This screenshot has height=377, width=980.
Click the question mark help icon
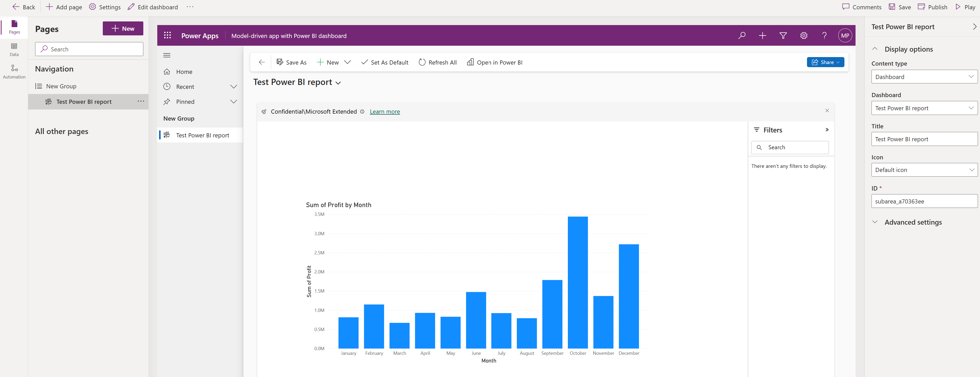(824, 35)
